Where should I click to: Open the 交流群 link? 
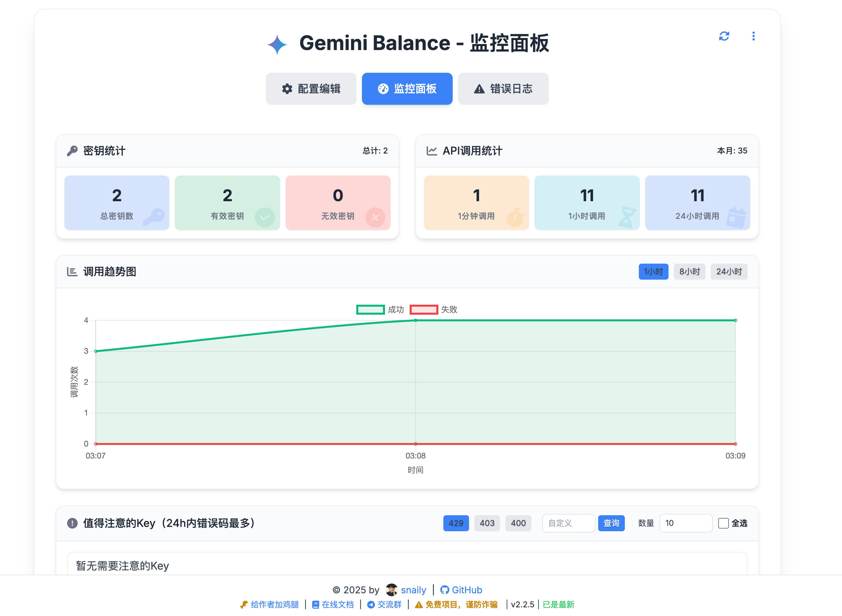(384, 604)
